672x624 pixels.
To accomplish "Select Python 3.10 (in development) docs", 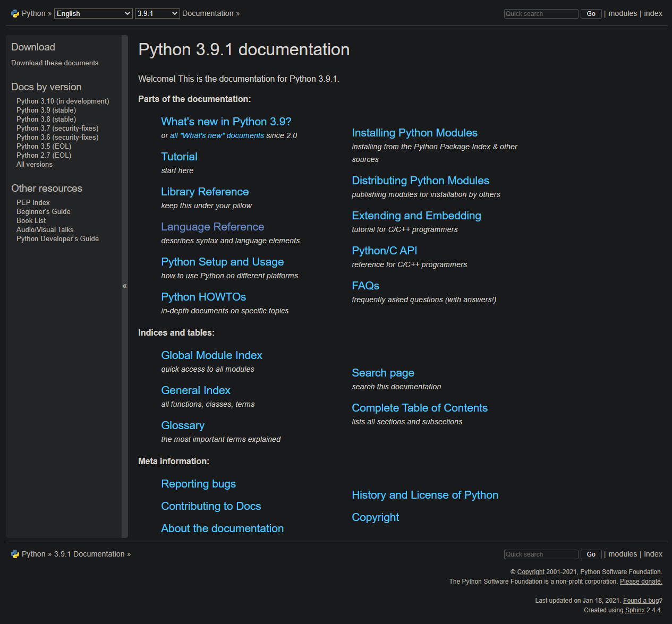I will pos(62,101).
